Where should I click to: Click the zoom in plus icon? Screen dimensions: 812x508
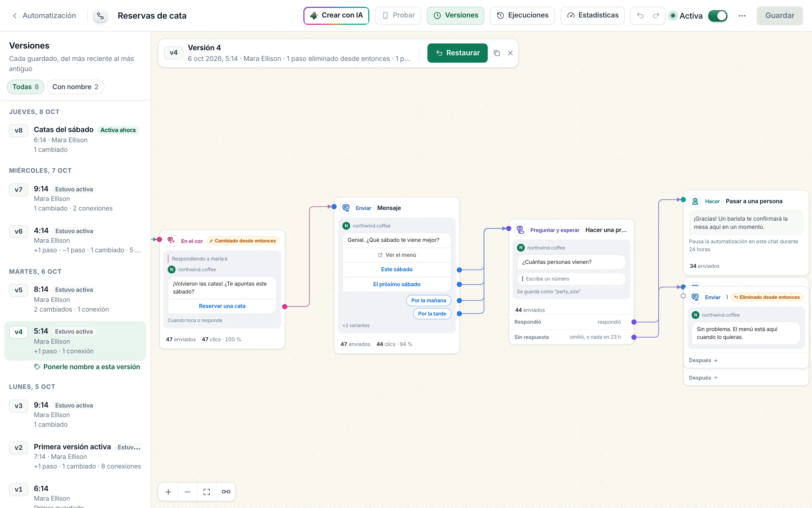click(168, 492)
